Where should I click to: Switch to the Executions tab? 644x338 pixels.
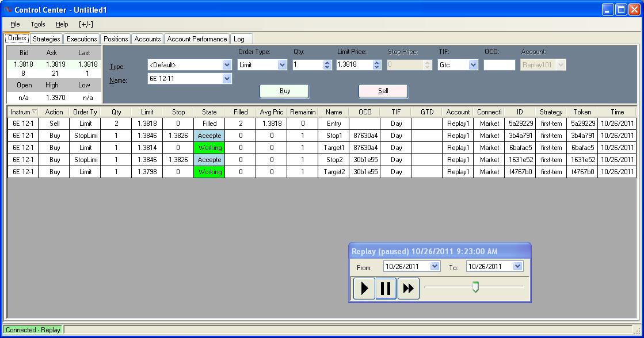pos(82,39)
